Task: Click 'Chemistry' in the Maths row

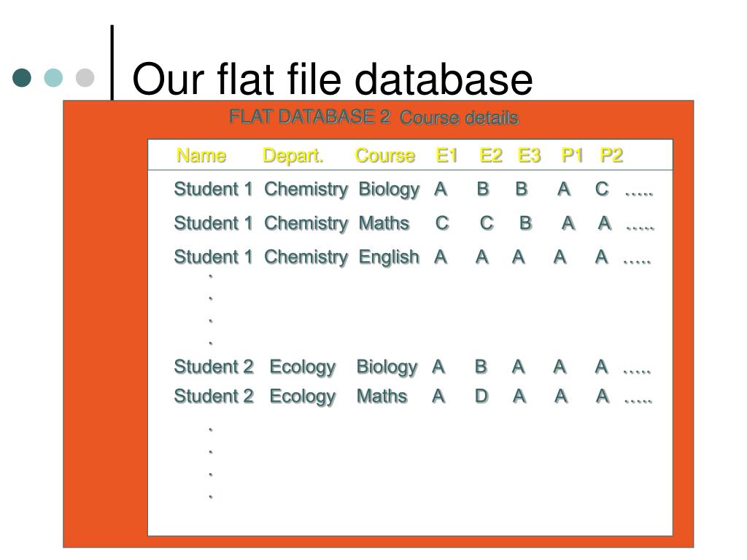Action: tap(306, 223)
